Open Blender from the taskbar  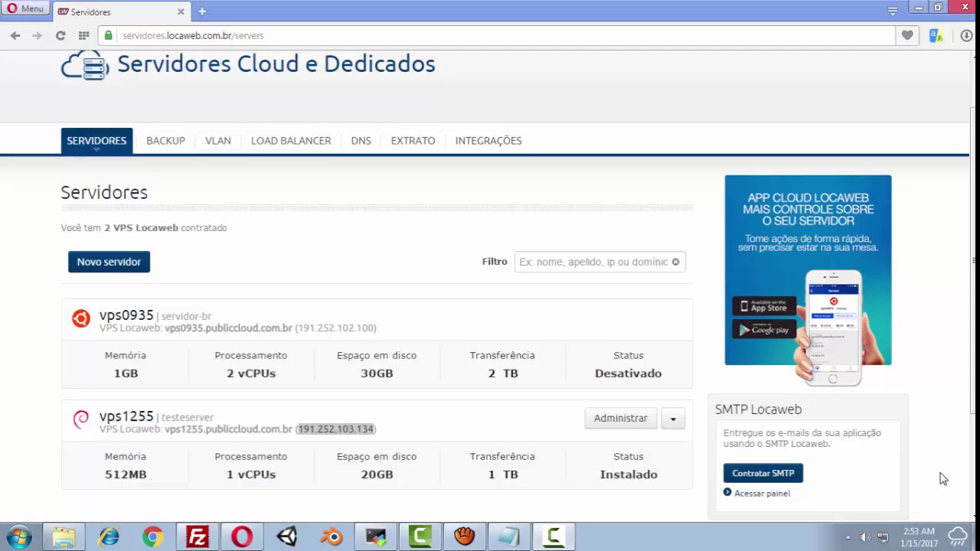click(332, 536)
